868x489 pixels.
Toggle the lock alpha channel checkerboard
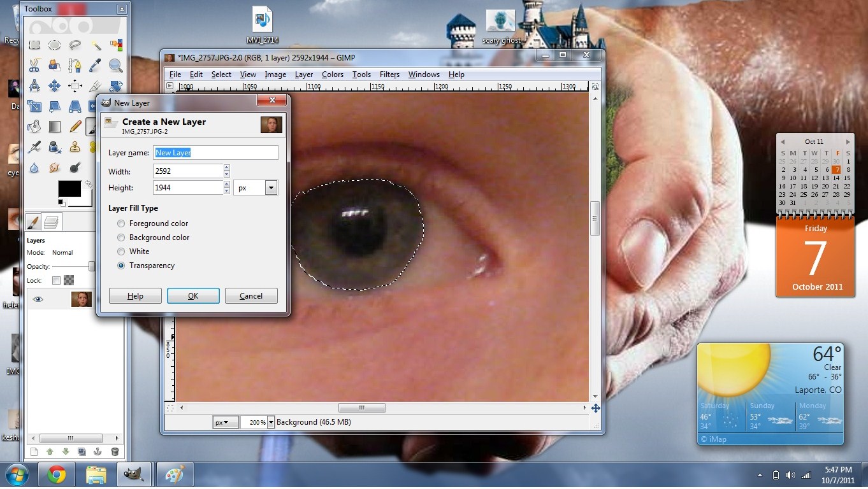[x=68, y=280]
